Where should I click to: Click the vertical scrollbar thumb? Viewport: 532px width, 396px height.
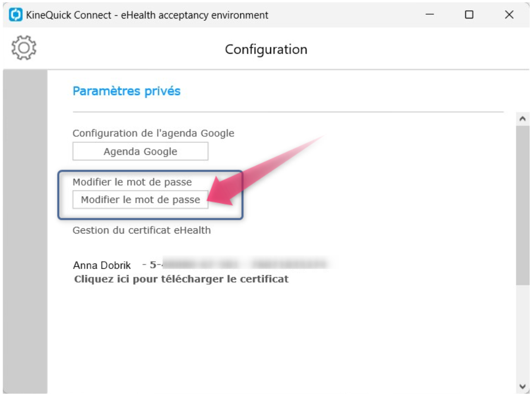(523, 205)
